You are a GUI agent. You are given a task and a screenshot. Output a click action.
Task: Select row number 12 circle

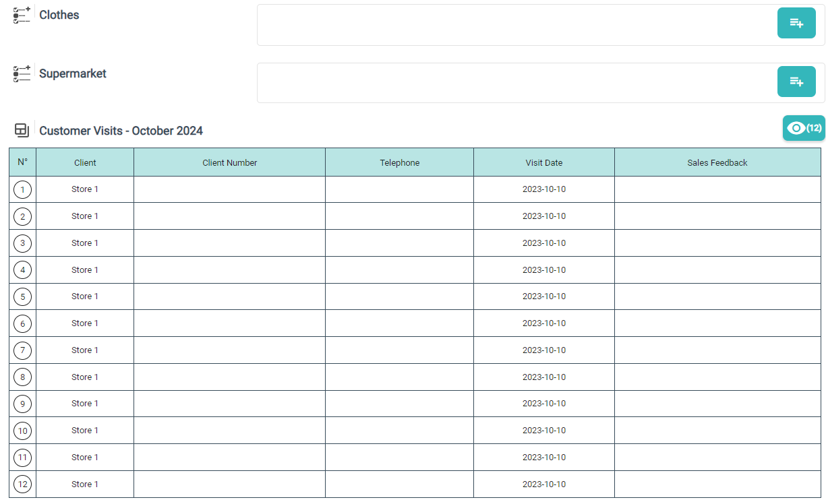coord(22,484)
